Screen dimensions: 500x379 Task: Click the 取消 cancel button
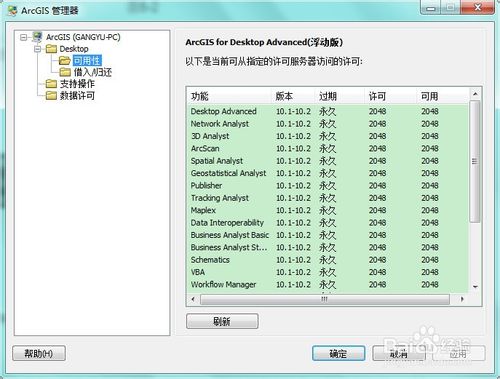tap(399, 353)
